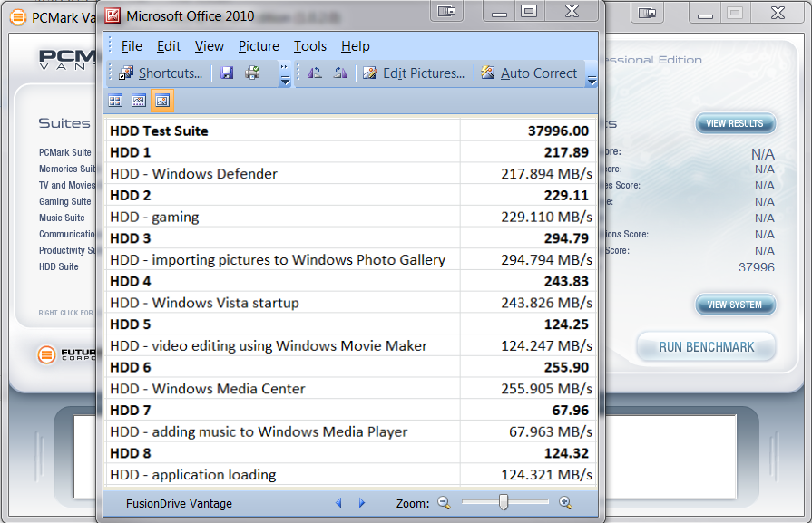Click the Save disk icon in toolbar

pyautogui.click(x=227, y=73)
